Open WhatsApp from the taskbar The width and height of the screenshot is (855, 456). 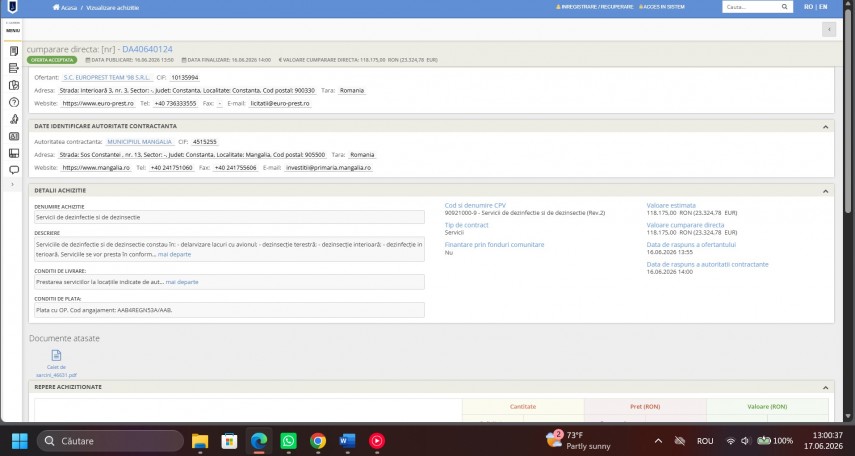[x=288, y=441]
